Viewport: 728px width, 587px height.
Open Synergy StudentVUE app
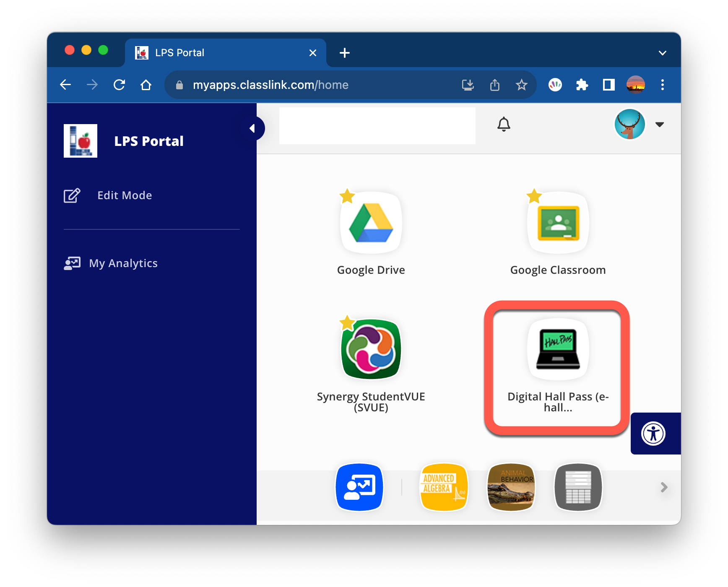tap(371, 349)
